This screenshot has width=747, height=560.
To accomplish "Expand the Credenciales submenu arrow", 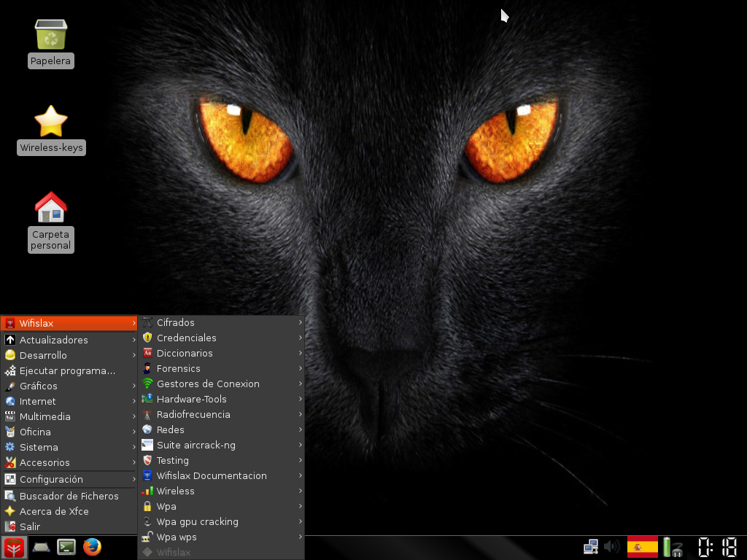I will [x=300, y=338].
